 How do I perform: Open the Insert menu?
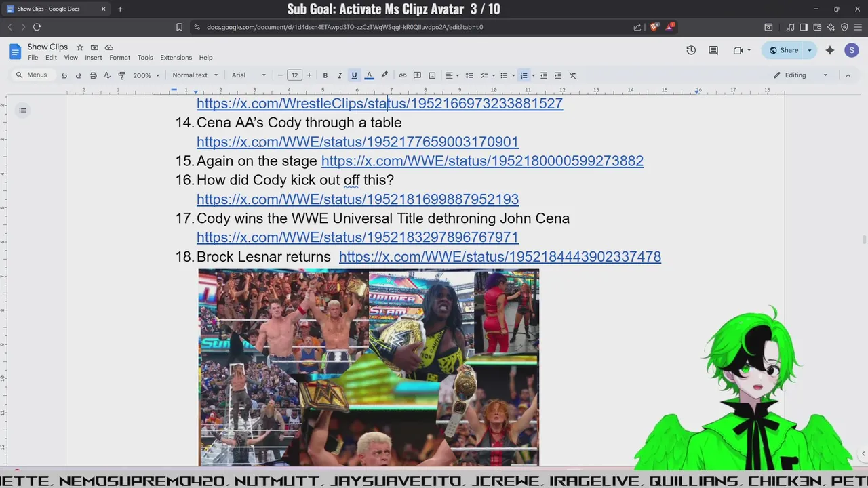(x=94, y=58)
